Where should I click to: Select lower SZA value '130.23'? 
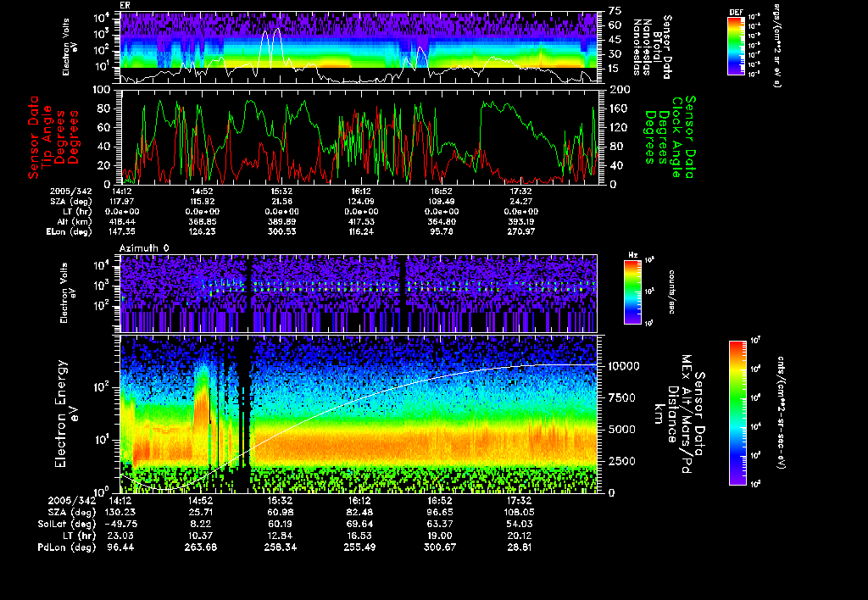120,512
